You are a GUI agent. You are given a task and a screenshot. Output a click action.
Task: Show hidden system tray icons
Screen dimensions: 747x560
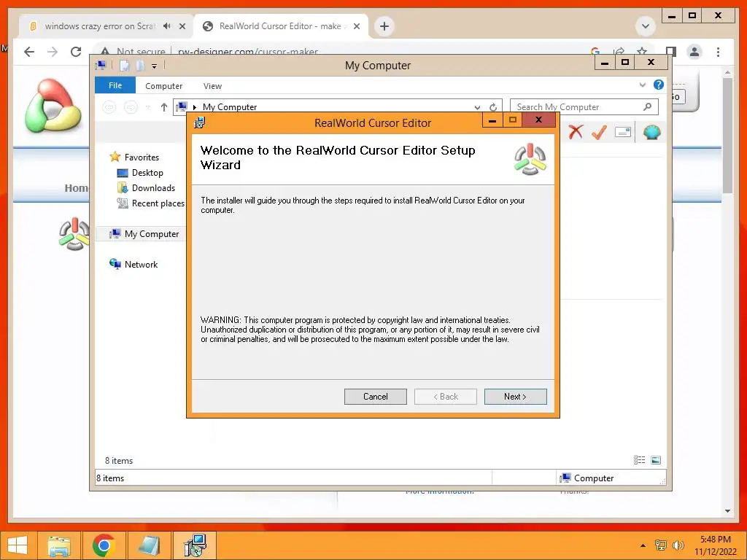643,545
